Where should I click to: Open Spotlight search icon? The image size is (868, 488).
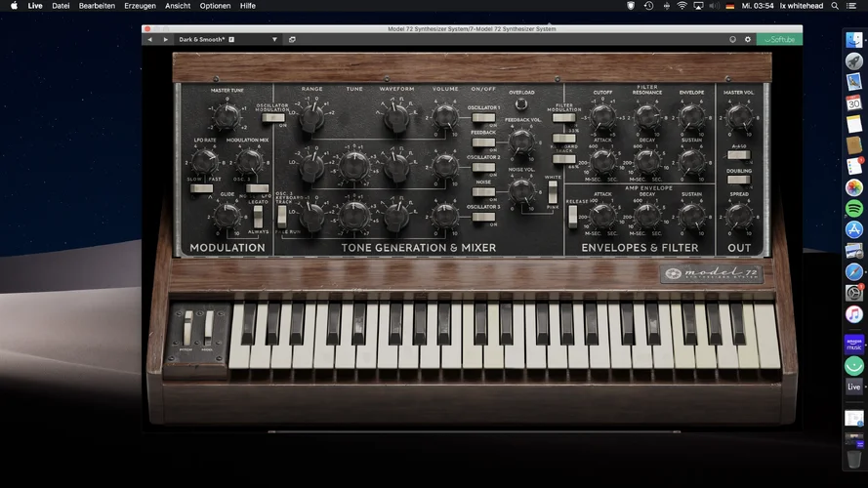(x=835, y=6)
